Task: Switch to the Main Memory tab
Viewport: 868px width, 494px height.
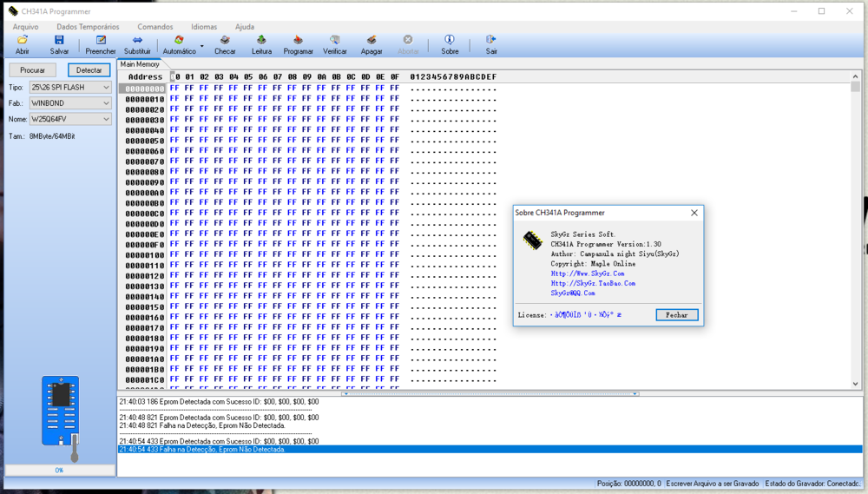Action: click(x=140, y=64)
